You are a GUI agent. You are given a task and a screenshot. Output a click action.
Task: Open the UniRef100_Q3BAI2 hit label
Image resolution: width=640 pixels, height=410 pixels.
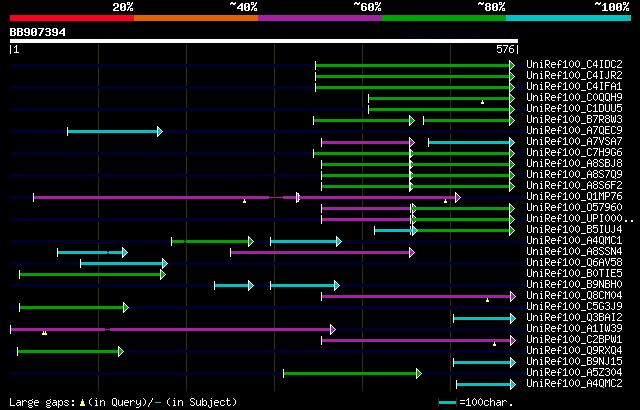(574, 318)
